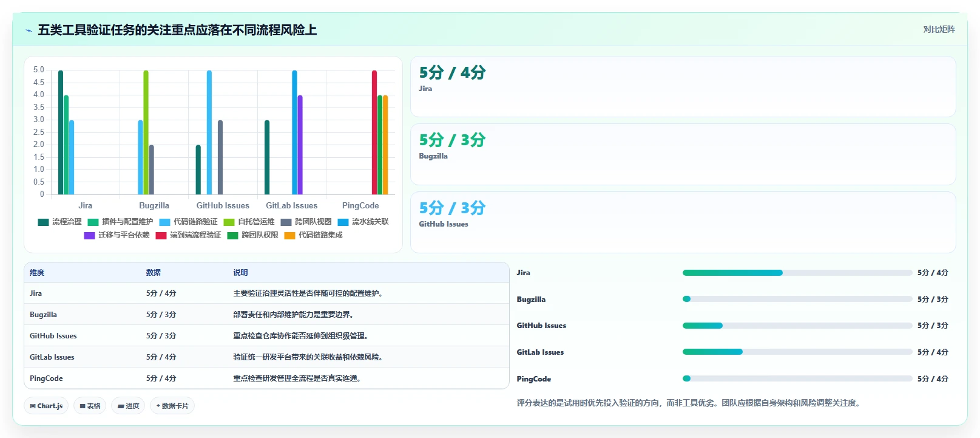Screen dimensions: 980x438
Task: Click the 5分 / 4分 value beside PingCode progress bar
Action: pos(933,379)
